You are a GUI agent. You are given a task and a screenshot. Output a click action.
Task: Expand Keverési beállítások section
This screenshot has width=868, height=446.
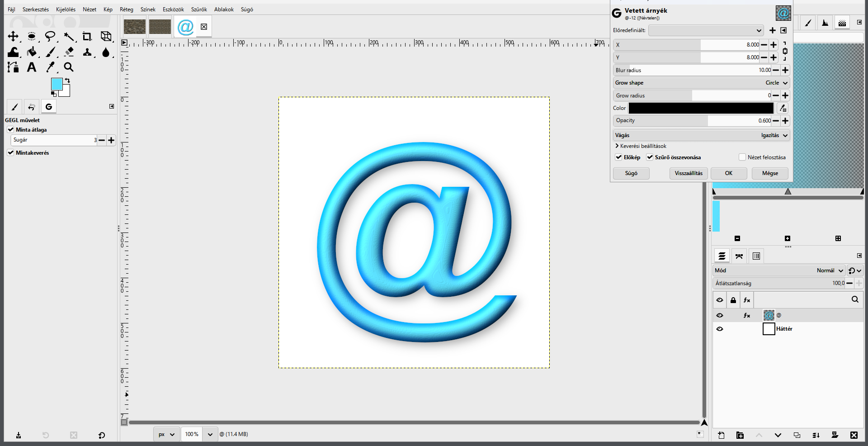641,146
